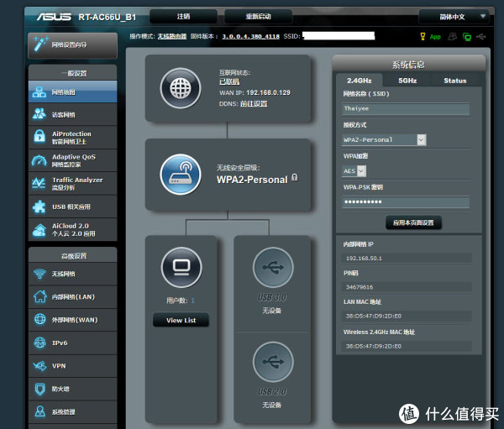Switch to the 5GHz tab
Screen dimensions: 504x429
407,81
